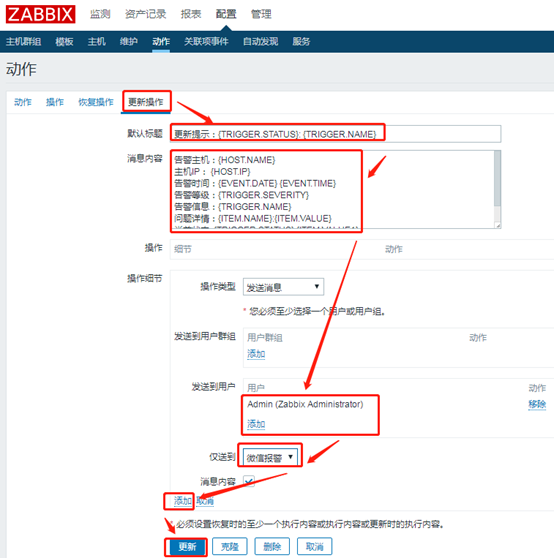The image size is (554, 558).
Task: Click Admin (Zabbix Administrator) user entry
Action: [x=305, y=405]
